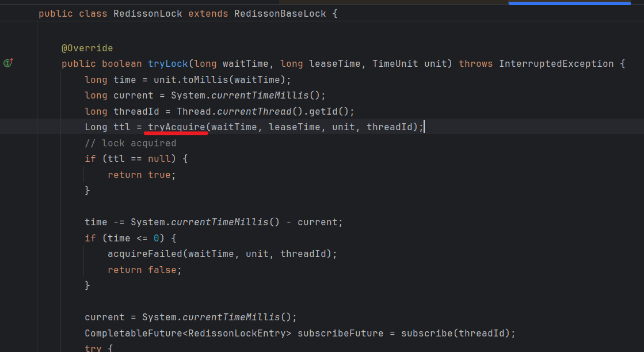Click the extends keyword in the class declaration

(208, 14)
